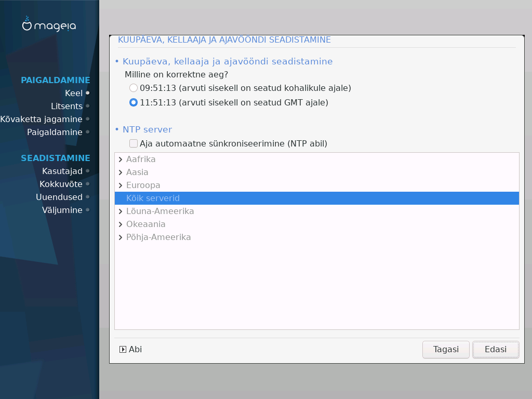Click the bullet next to Kokkuvõte step
Screen dimensions: 532x399
coord(87,184)
